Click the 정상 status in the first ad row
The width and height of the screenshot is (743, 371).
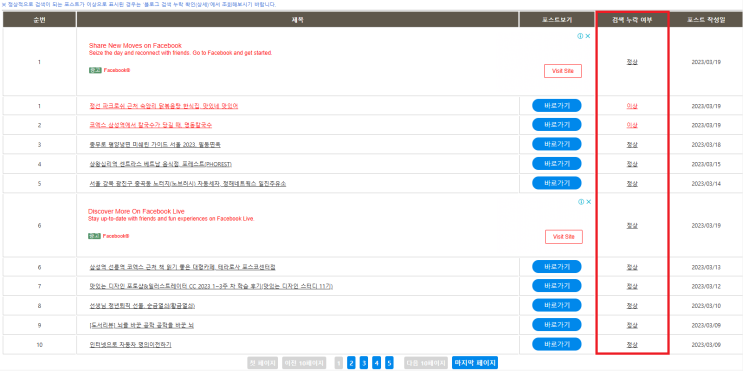pyautogui.click(x=632, y=62)
